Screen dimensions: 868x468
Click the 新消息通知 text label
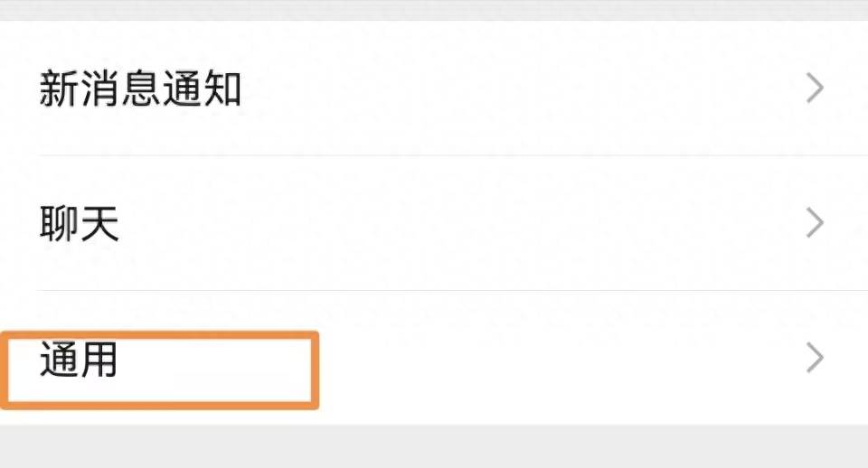(x=140, y=89)
